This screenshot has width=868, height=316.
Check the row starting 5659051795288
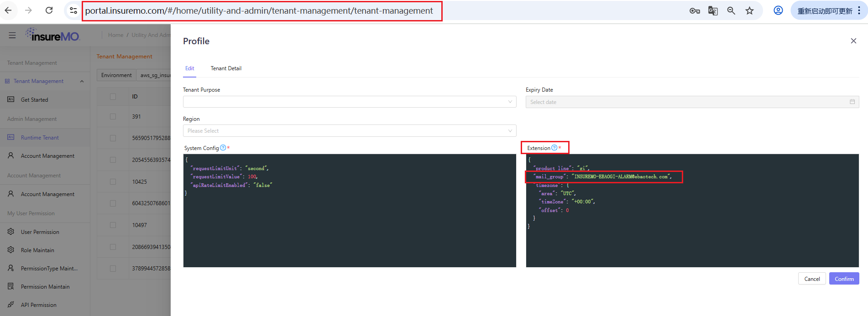pos(113,138)
